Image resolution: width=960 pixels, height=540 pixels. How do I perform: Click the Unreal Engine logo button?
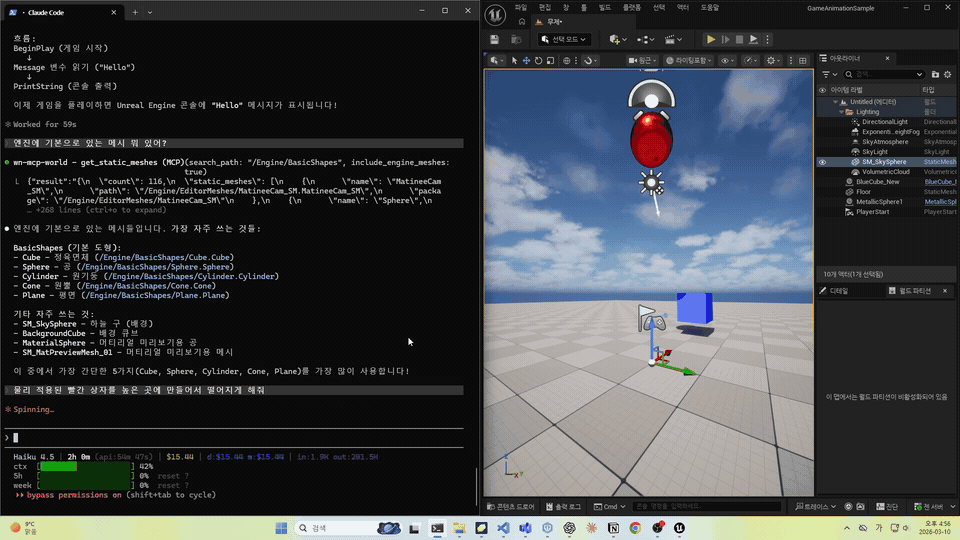click(495, 15)
